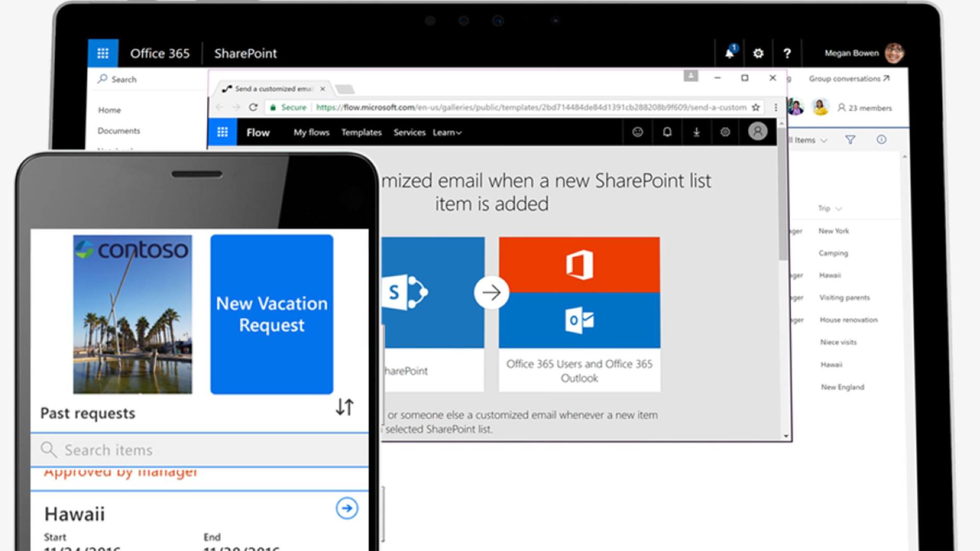Image resolution: width=980 pixels, height=551 pixels.
Task: View the 23 members list
Action: tap(865, 108)
